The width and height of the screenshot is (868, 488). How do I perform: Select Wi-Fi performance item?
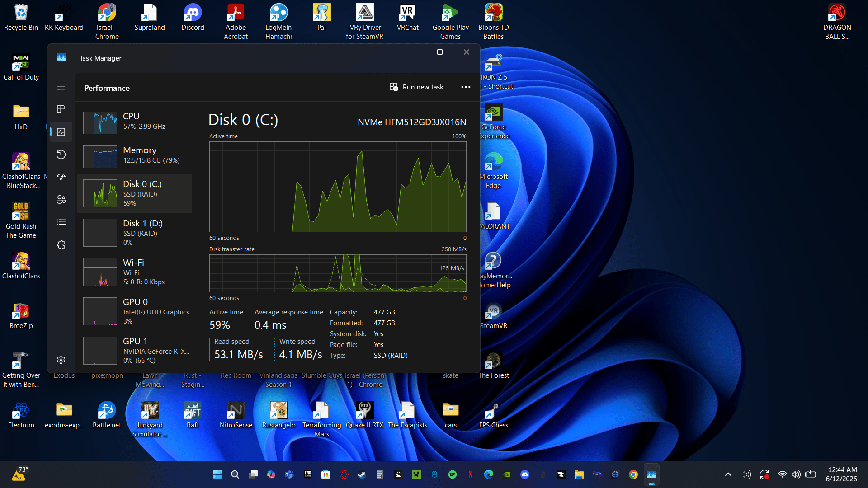[135, 272]
